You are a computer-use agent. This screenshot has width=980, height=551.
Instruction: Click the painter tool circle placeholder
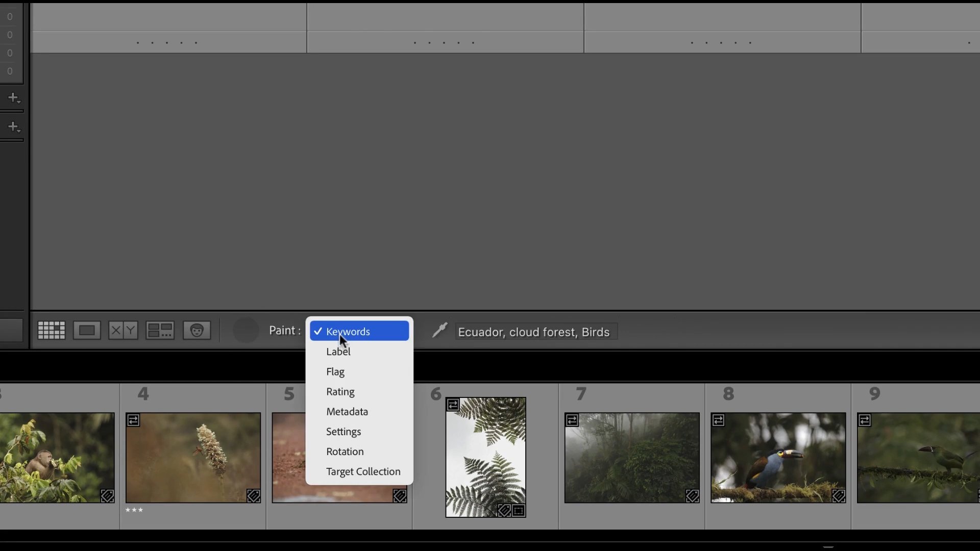(246, 331)
